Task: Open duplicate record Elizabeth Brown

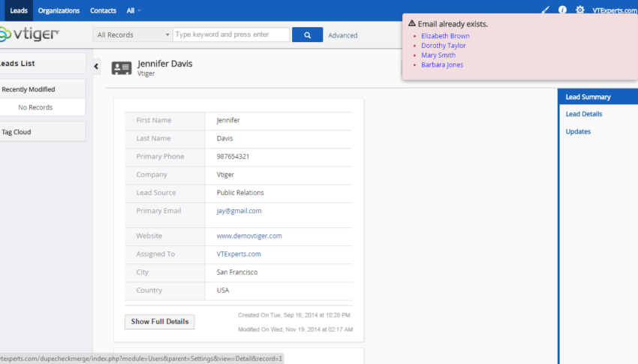Action: coord(445,36)
